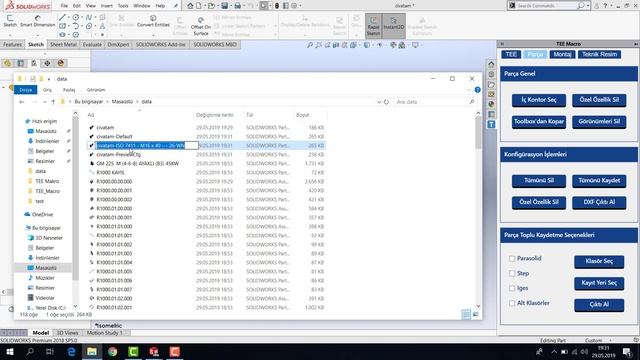
Task: Enable the Parasolid checkbox
Action: 512,259
